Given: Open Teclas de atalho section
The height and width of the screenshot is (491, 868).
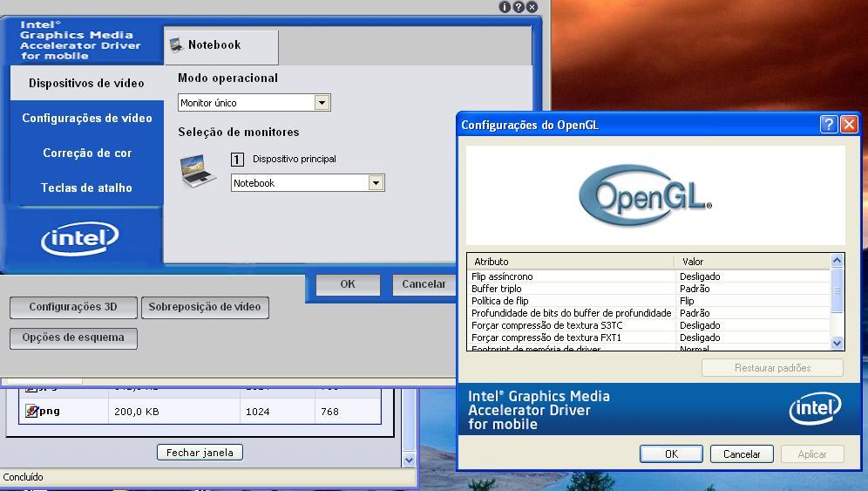Looking at the screenshot, I should click(87, 188).
